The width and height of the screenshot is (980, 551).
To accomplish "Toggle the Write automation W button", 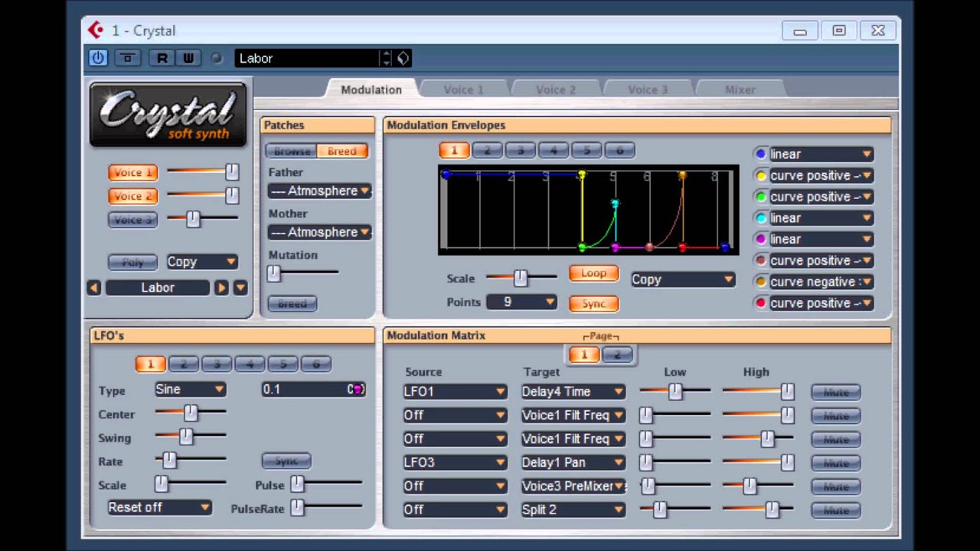I will pyautogui.click(x=188, y=57).
